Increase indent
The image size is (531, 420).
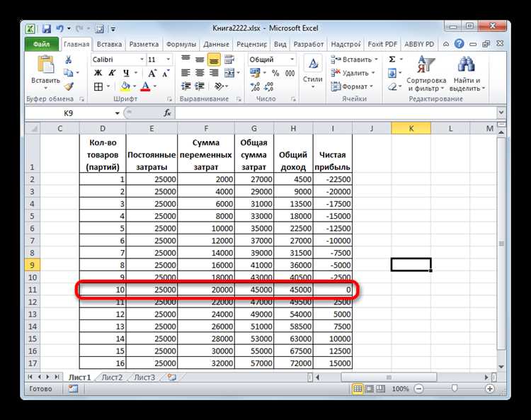pos(200,86)
